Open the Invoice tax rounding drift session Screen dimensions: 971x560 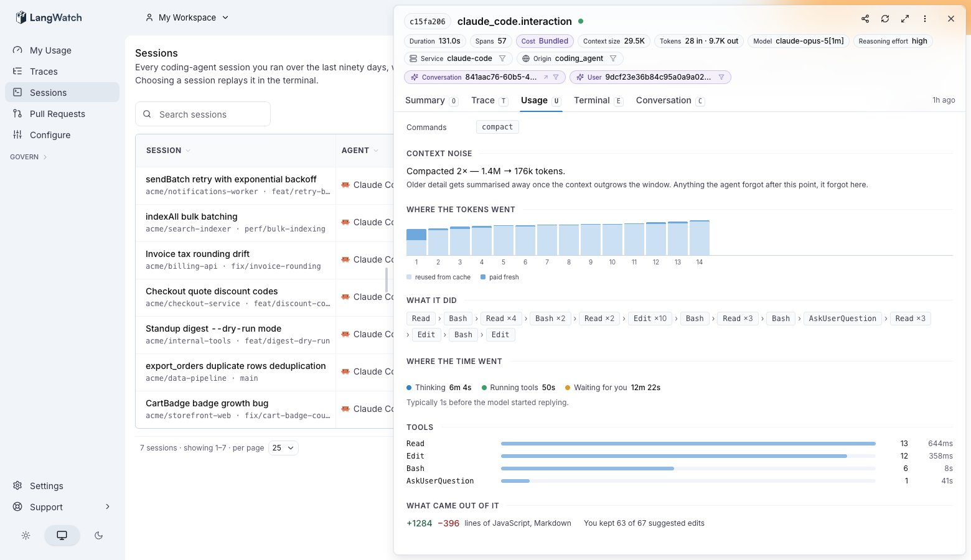pos(197,254)
